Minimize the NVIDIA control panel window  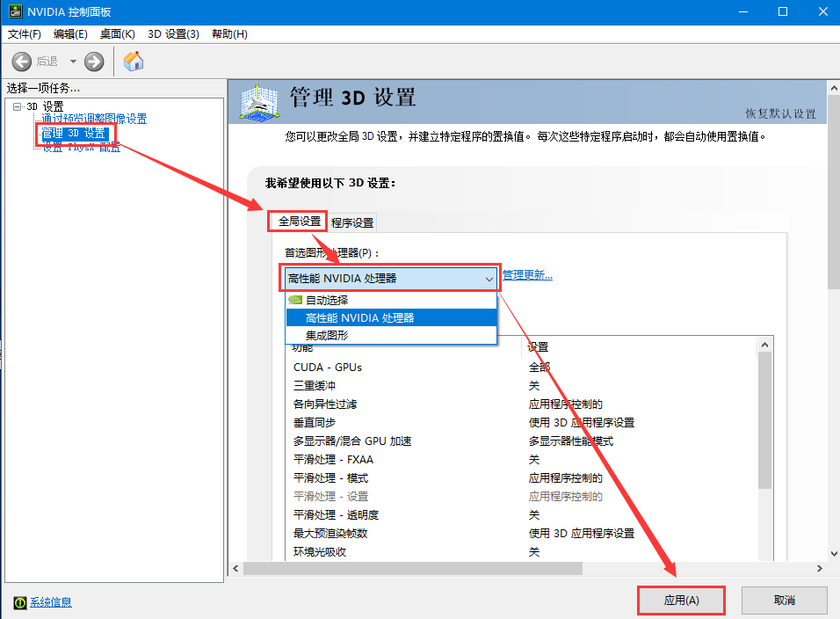pos(743,11)
